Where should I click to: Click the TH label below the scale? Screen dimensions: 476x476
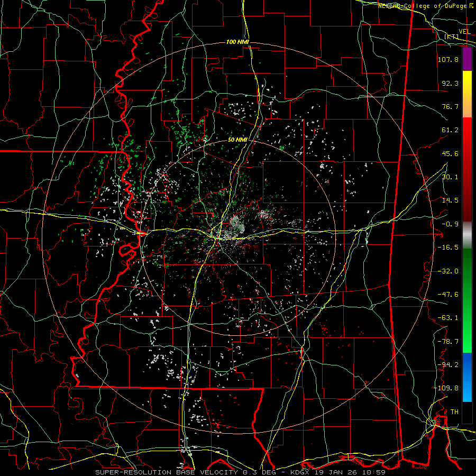click(x=454, y=412)
